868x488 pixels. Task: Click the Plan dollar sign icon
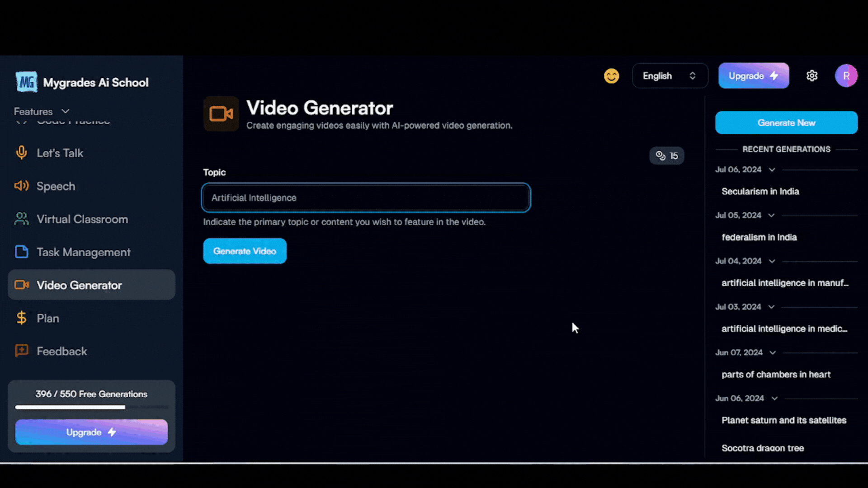tap(21, 317)
